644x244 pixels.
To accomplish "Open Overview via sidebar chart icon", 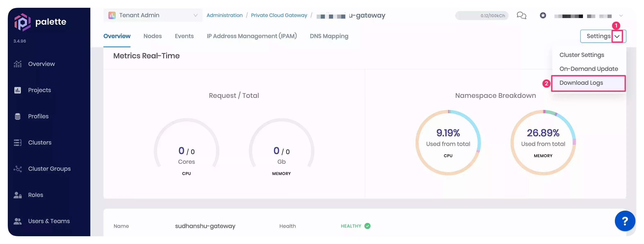I will coord(17,64).
